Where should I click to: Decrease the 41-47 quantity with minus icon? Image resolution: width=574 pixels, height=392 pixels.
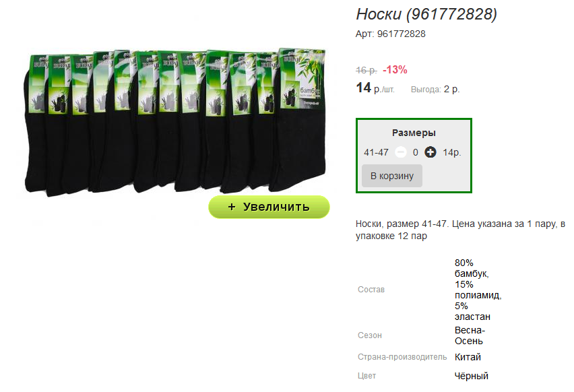point(401,152)
